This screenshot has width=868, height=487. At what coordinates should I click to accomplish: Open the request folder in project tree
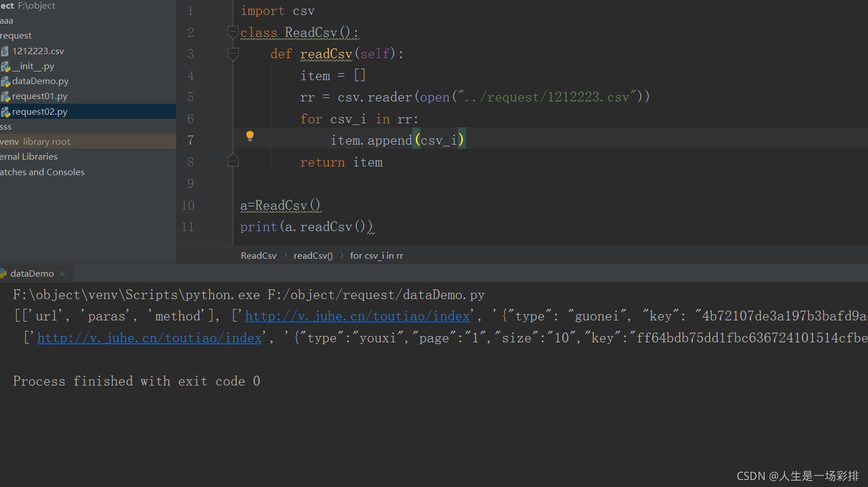click(16, 36)
